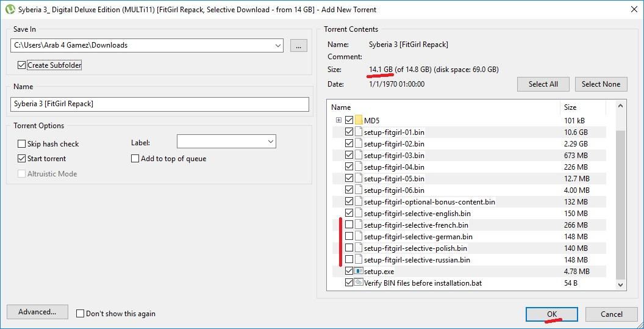Select setup-fitgirl-selective-russian.bin file name
This screenshot has height=329, width=644.
coord(417,259)
